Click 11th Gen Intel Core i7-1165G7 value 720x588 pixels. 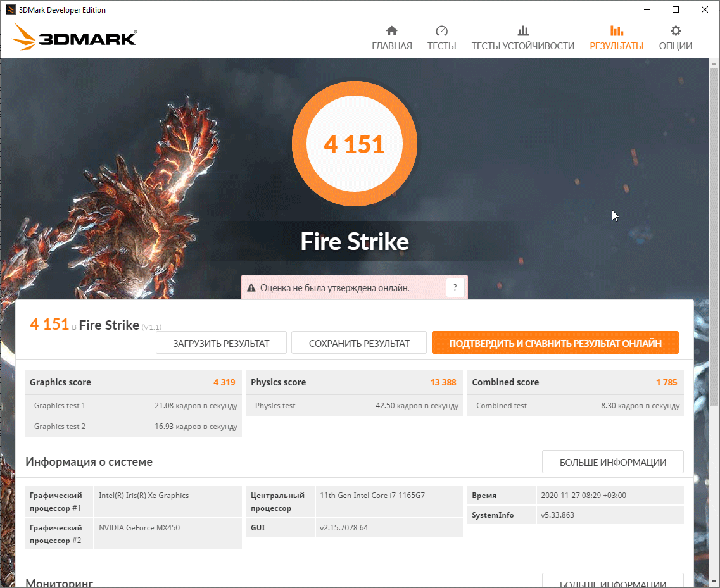[x=372, y=496]
